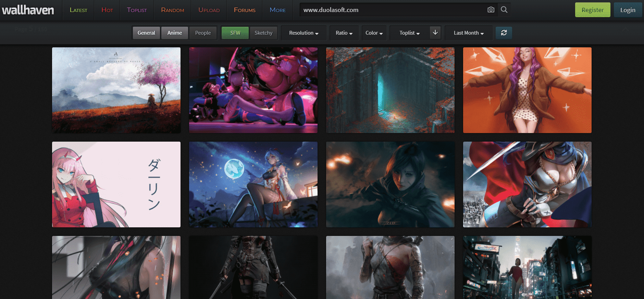Open the Last Month range dropdown

tap(469, 33)
